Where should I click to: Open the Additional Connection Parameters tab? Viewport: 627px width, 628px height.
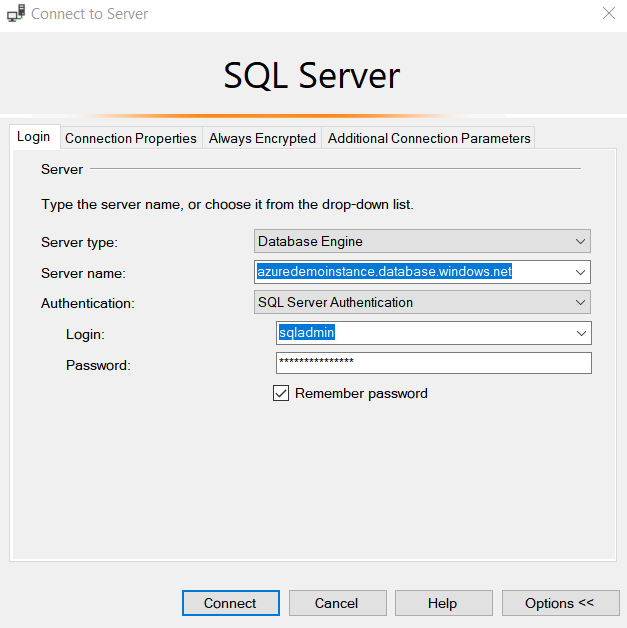point(429,138)
